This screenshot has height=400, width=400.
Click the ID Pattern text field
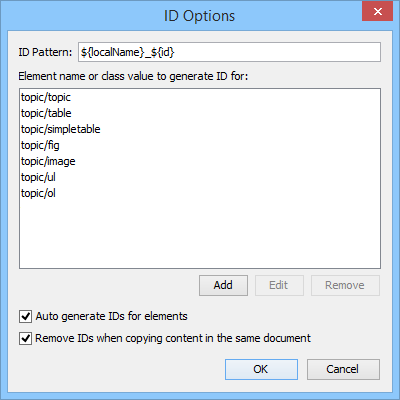[229, 52]
